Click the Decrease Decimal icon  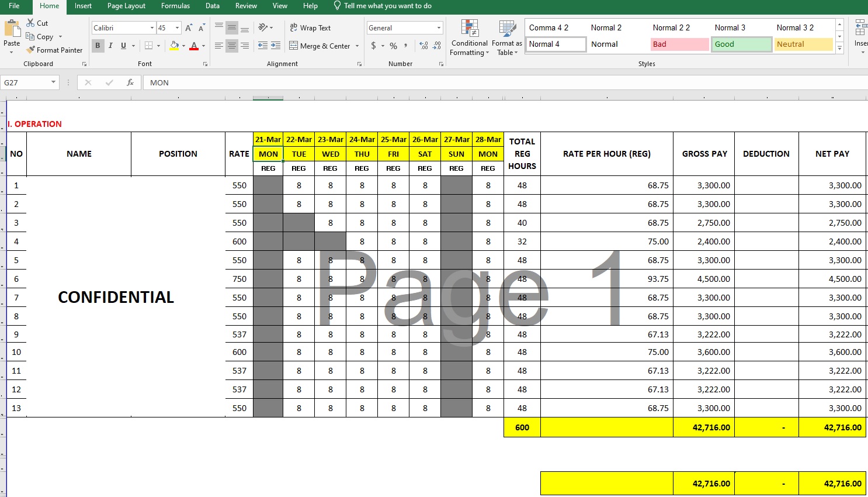pos(437,46)
